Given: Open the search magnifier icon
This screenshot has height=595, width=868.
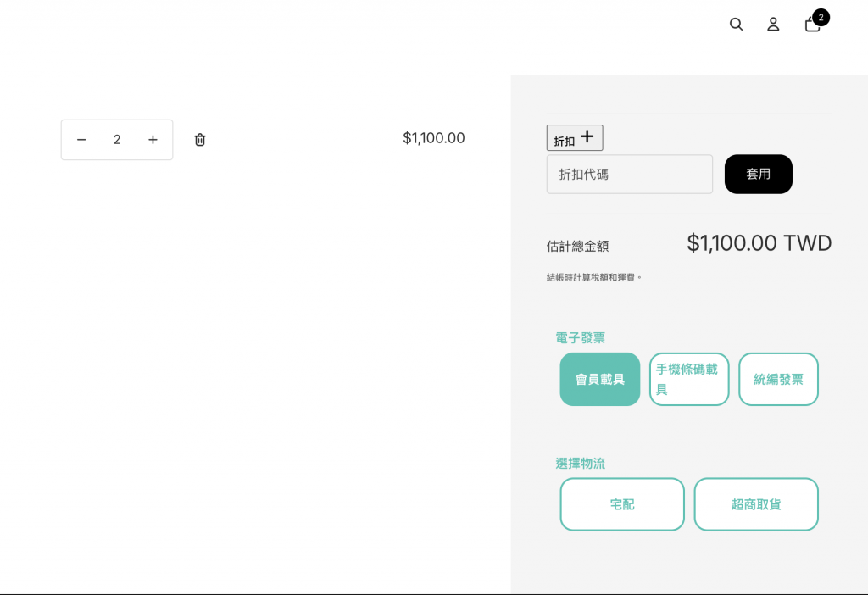Looking at the screenshot, I should click(x=736, y=25).
